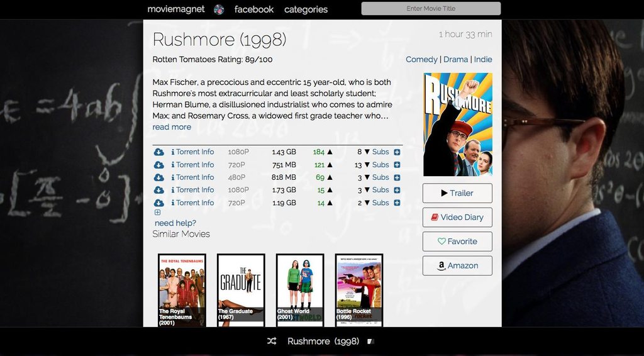The image size is (644, 356).
Task: Click Subs link in the 1.73 GB row
Action: [x=380, y=190]
